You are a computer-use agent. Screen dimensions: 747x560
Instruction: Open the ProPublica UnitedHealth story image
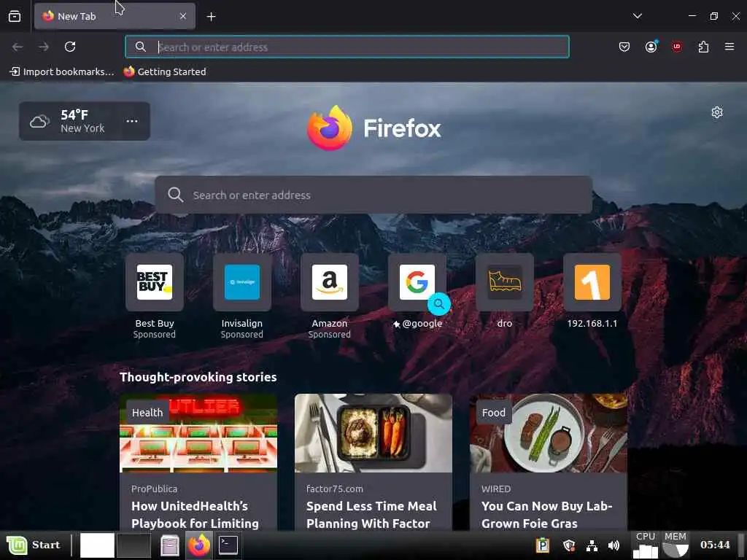(198, 433)
